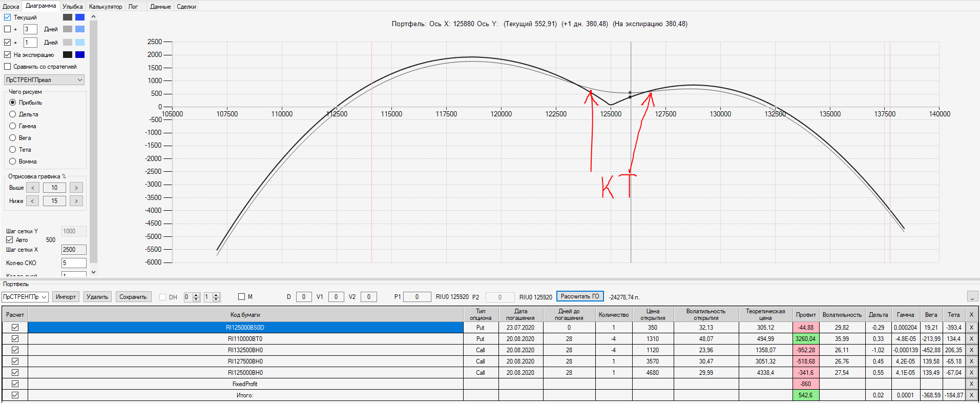Click the Код бумаги column header
This screenshot has width=980, height=403.
click(x=245, y=315)
